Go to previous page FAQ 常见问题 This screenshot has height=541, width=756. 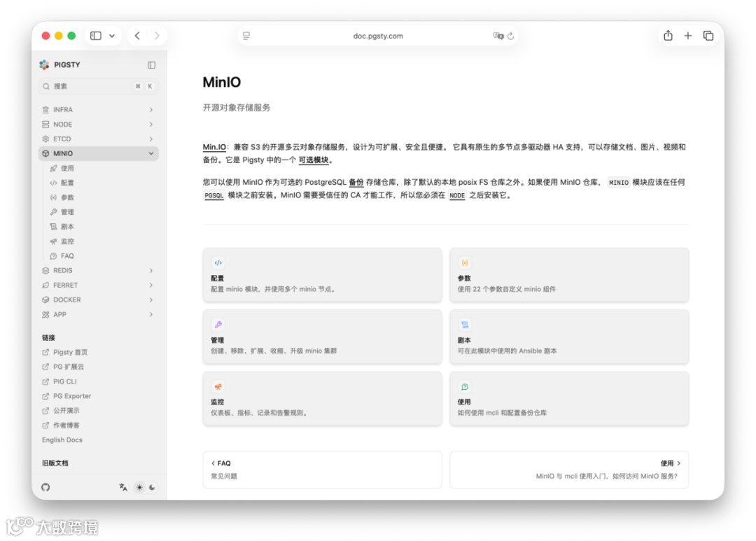[322, 470]
